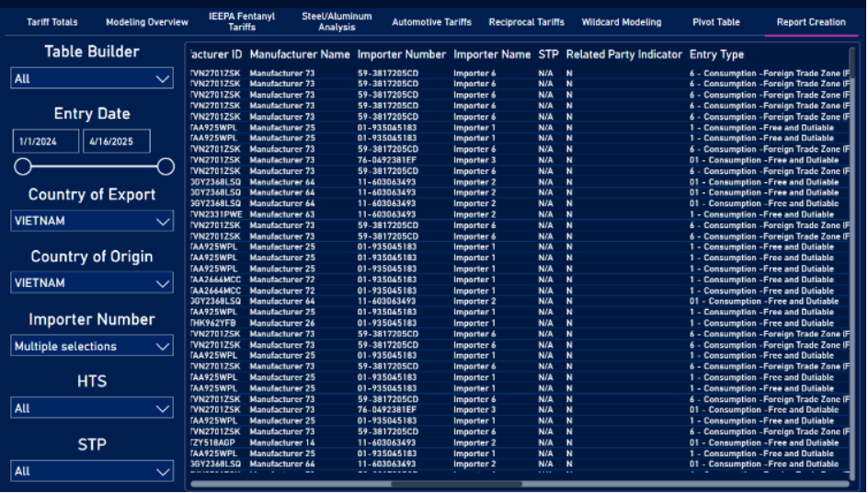The height and width of the screenshot is (493, 868).
Task: Open the Tariff Totals tab
Action: click(x=52, y=22)
